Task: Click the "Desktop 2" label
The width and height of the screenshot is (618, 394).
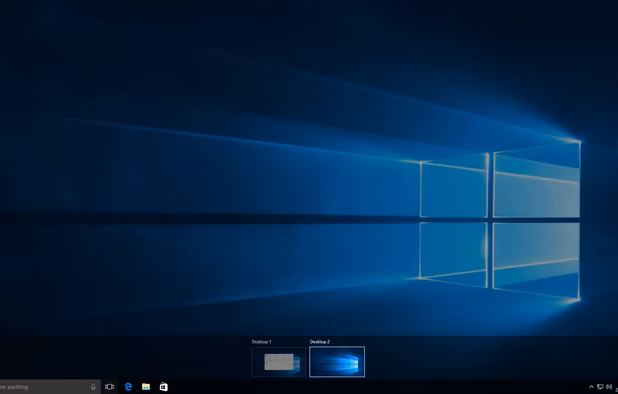Action: click(320, 342)
